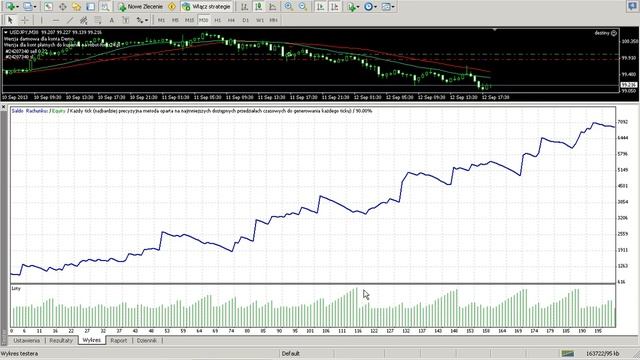Switch chart to Bar Chart mode
This screenshot has width=640, height=360.
point(244,7)
